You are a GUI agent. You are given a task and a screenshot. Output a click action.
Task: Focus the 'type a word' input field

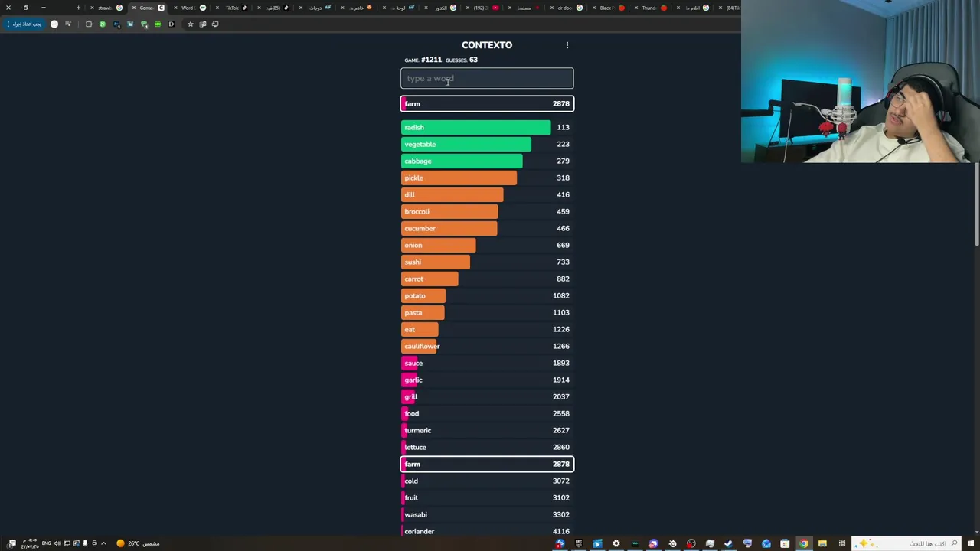tap(487, 78)
